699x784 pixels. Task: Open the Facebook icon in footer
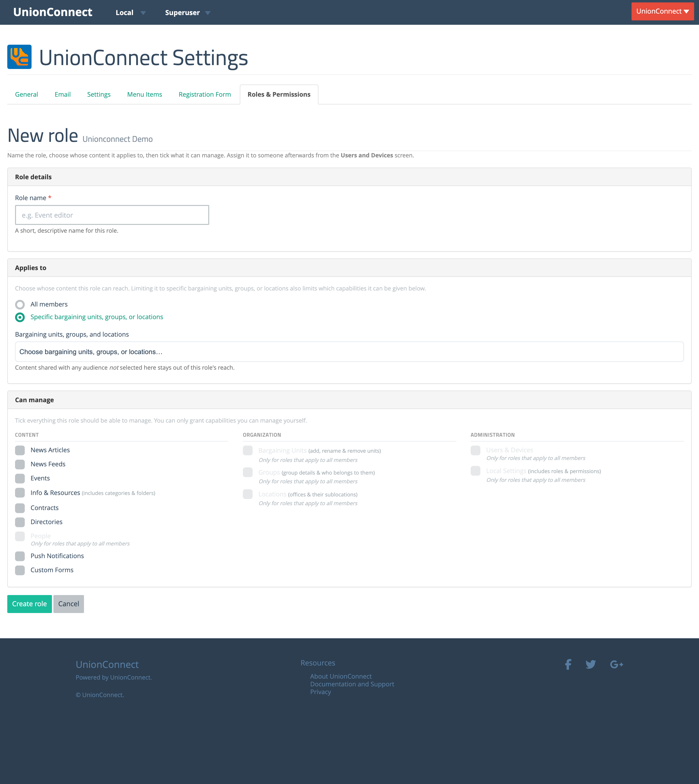tap(568, 665)
